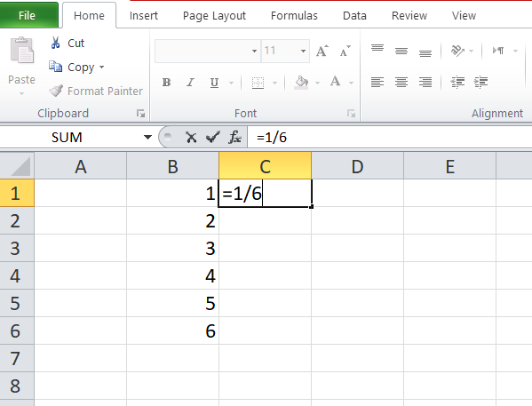Cancel formula entry with X icon
Image resolution: width=532 pixels, height=406 pixels.
pyautogui.click(x=191, y=138)
